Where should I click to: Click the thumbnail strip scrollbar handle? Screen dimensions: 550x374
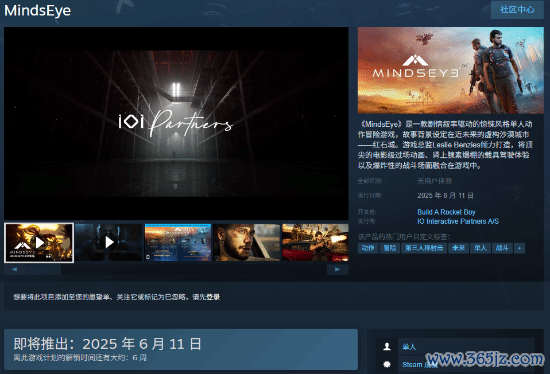tap(44, 269)
